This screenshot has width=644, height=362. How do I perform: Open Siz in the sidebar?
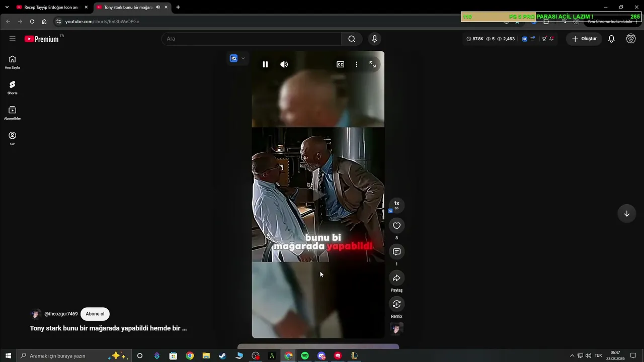point(13,139)
